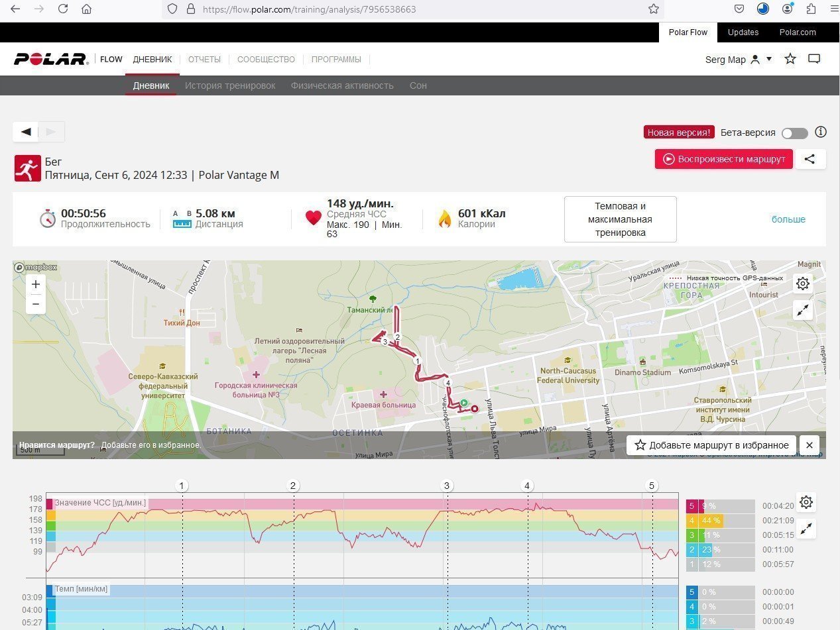Zoom in on the map
This screenshot has height=630, width=840.
36,284
